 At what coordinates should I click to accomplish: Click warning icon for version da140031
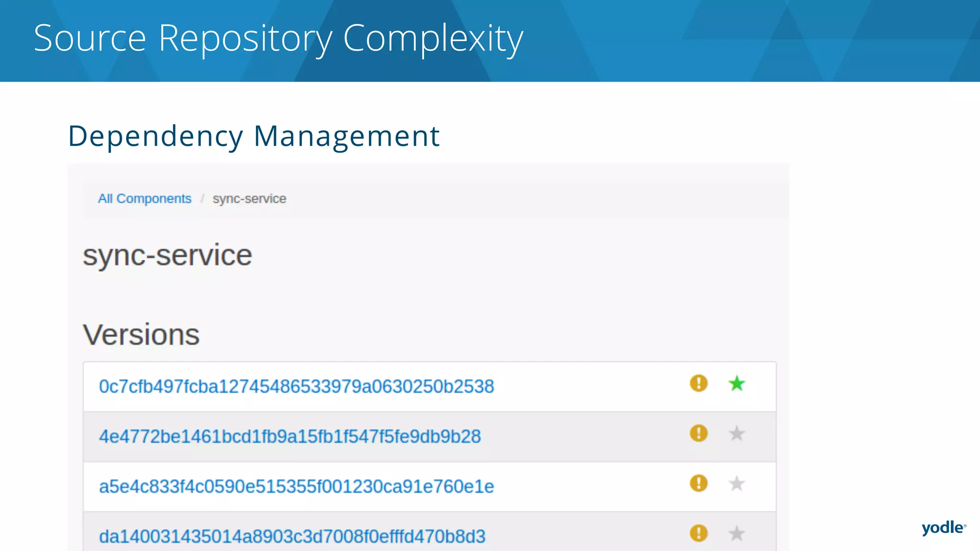tap(699, 533)
